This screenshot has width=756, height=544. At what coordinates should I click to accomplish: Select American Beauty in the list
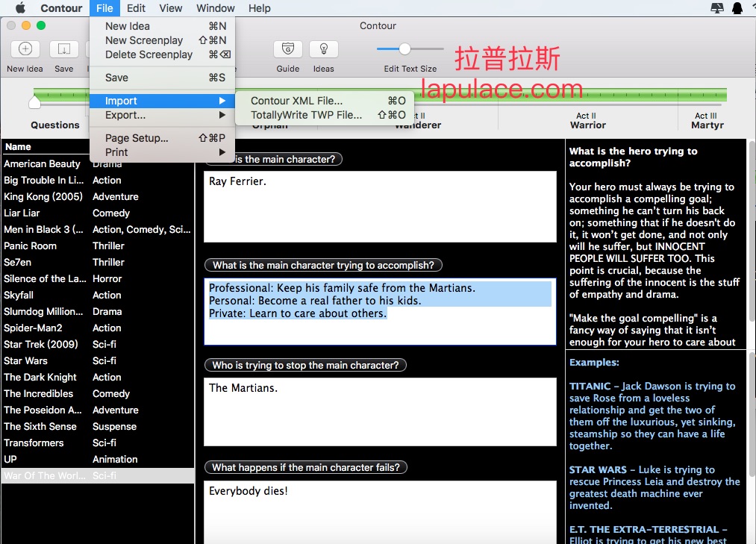(x=98, y=164)
